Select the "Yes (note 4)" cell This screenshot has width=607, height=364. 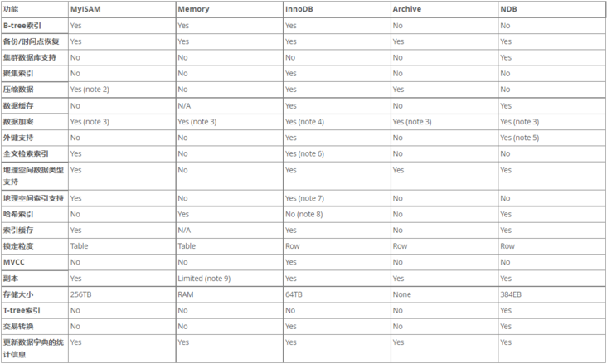pyautogui.click(x=304, y=122)
